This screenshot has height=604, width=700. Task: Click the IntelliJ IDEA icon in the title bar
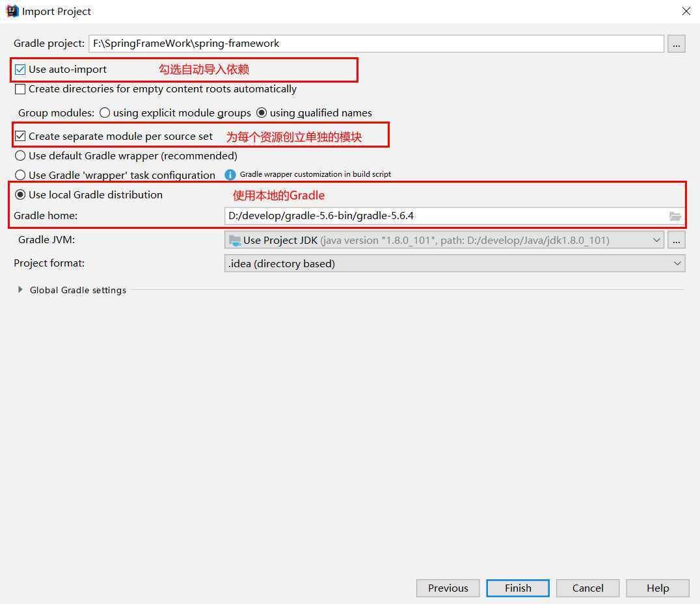[12, 10]
